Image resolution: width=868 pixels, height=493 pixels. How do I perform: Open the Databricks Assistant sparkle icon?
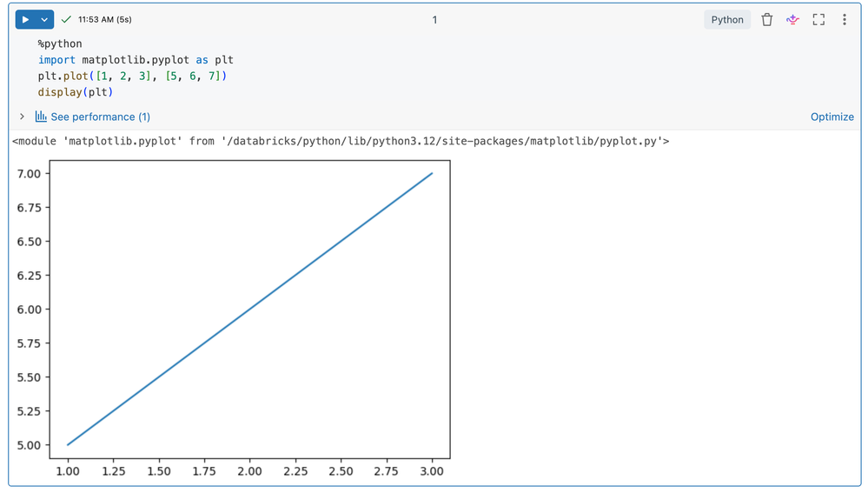pos(792,20)
